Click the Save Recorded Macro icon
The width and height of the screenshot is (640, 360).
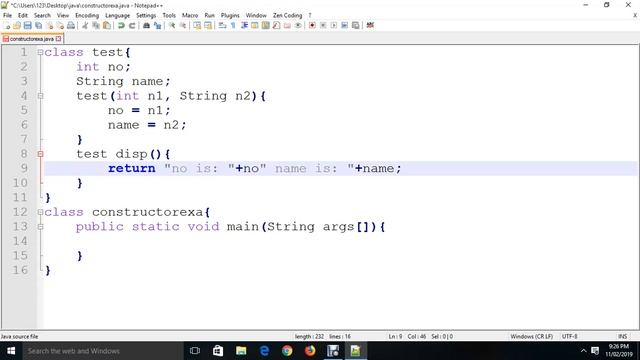tap(356, 25)
